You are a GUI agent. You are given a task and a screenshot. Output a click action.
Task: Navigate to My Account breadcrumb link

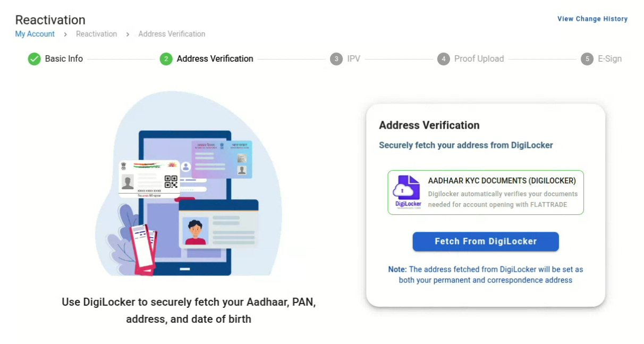35,34
